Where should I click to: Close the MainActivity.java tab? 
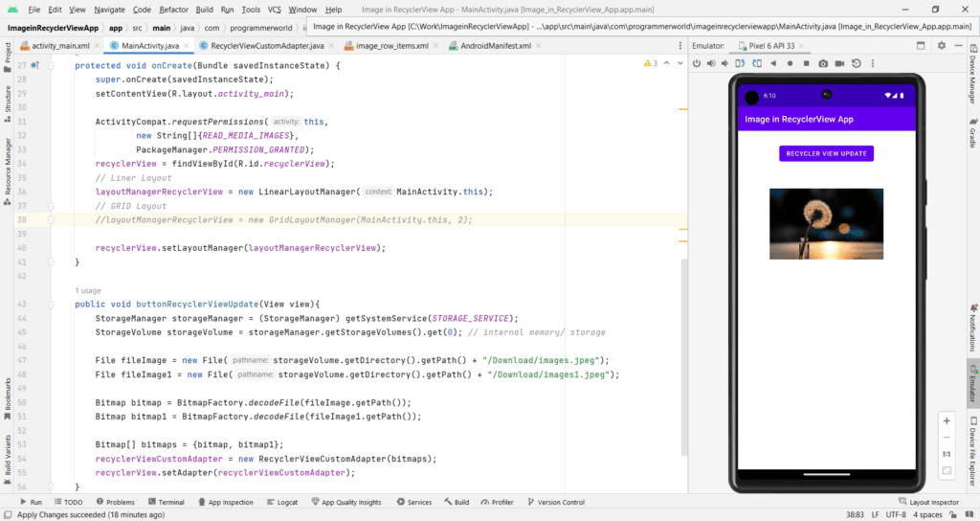click(187, 46)
